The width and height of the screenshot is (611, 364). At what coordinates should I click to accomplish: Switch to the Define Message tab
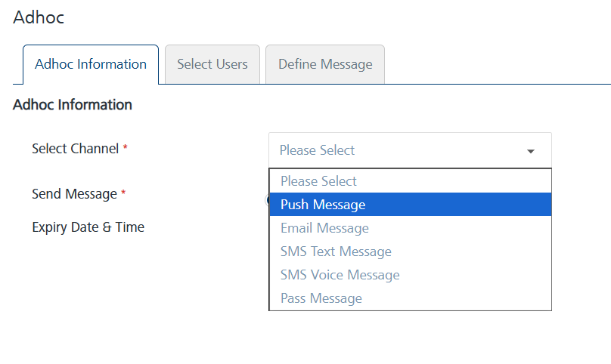click(x=325, y=64)
